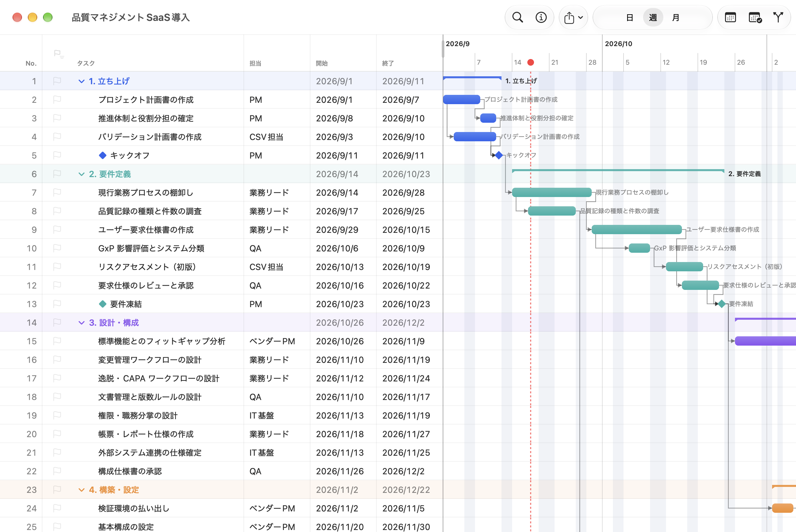Toggle flag for 検証環境の払い出し
The height and width of the screenshot is (532, 796).
(57, 508)
